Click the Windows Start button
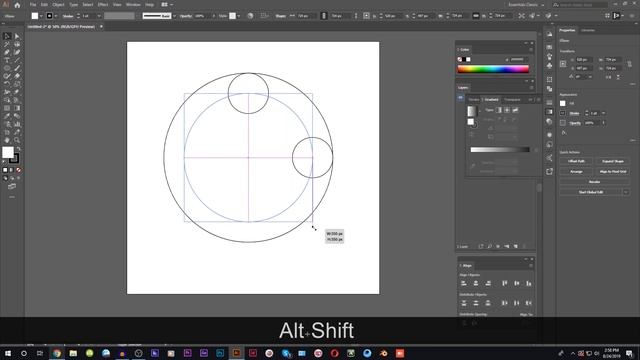The image size is (640, 360). click(x=8, y=353)
